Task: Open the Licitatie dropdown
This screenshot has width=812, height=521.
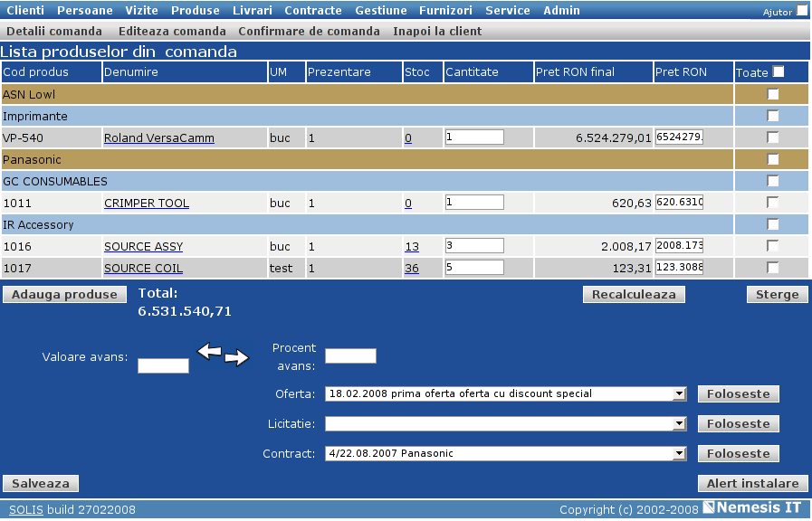Action: (x=505, y=423)
